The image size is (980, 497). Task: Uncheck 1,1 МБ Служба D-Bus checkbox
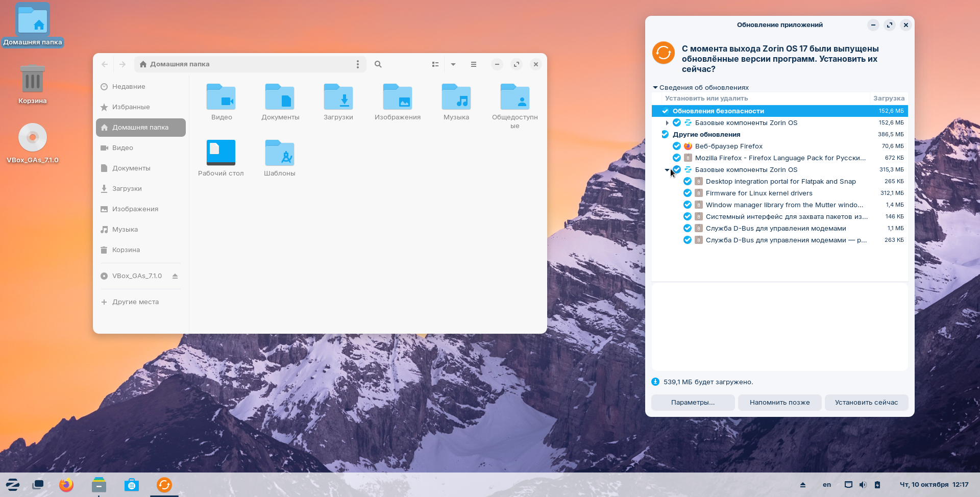[x=688, y=228]
